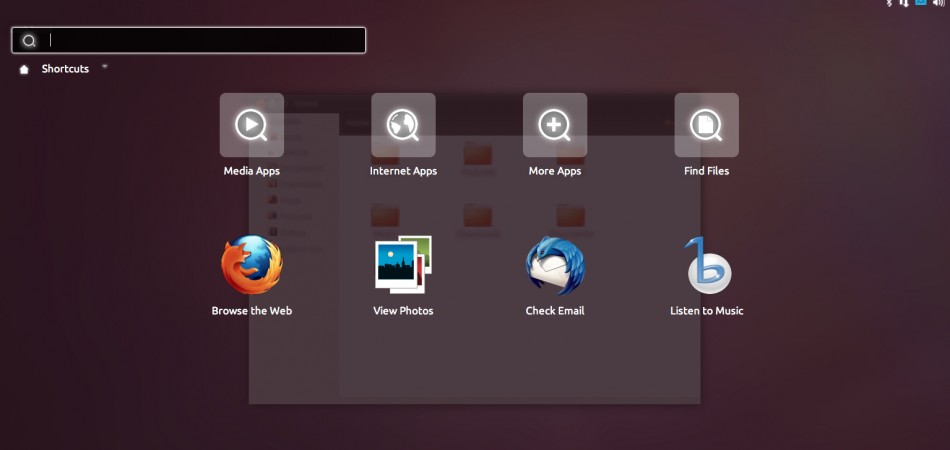This screenshot has width=950, height=450.
Task: Click the home icon beside Shortcuts
Action: [x=24, y=70]
